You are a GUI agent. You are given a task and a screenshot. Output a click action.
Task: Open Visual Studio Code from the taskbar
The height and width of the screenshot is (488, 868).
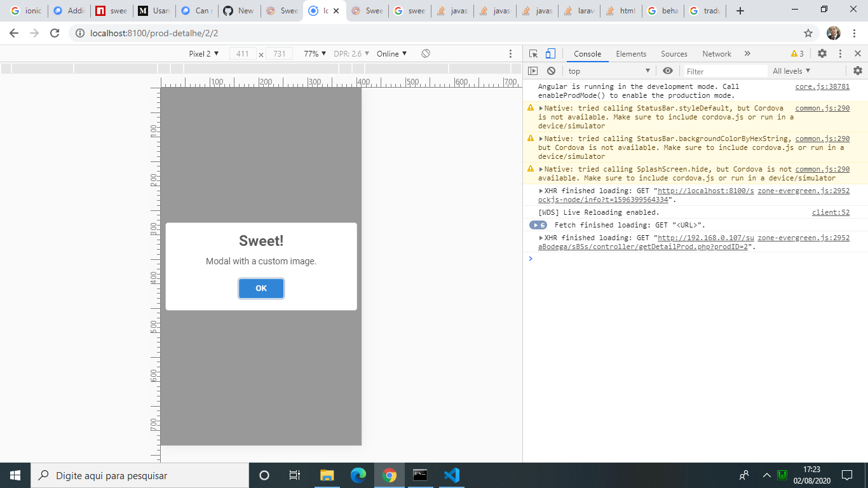tap(451, 475)
